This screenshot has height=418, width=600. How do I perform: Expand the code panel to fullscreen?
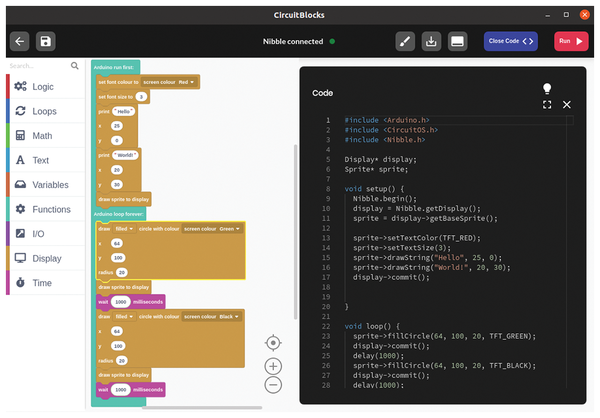[x=547, y=105]
